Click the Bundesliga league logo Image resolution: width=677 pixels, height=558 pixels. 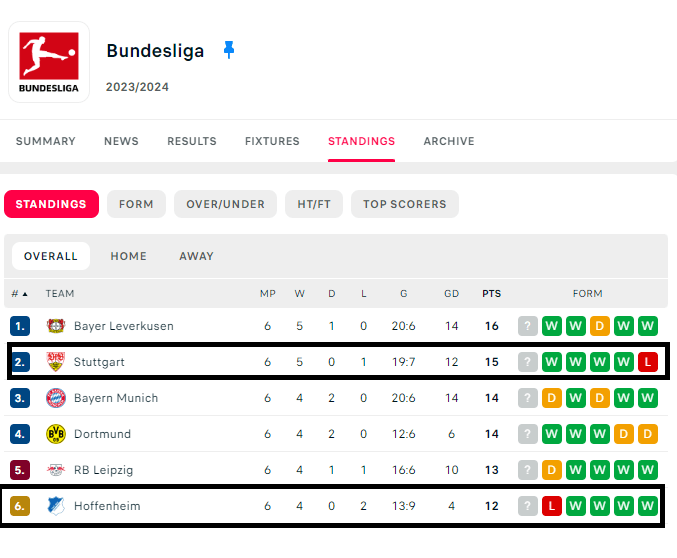(49, 61)
